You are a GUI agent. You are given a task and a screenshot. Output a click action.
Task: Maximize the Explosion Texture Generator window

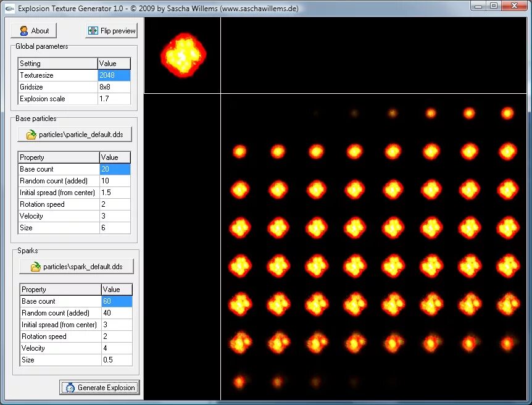(x=494, y=6)
